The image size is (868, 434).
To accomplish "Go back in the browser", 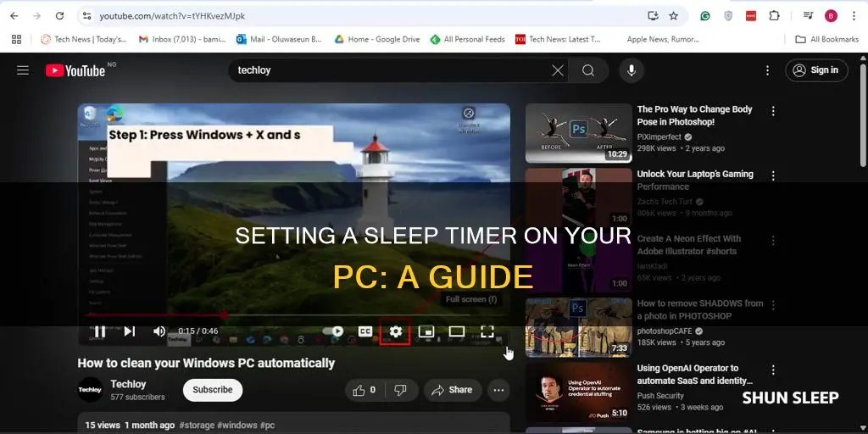I will 14,16.
